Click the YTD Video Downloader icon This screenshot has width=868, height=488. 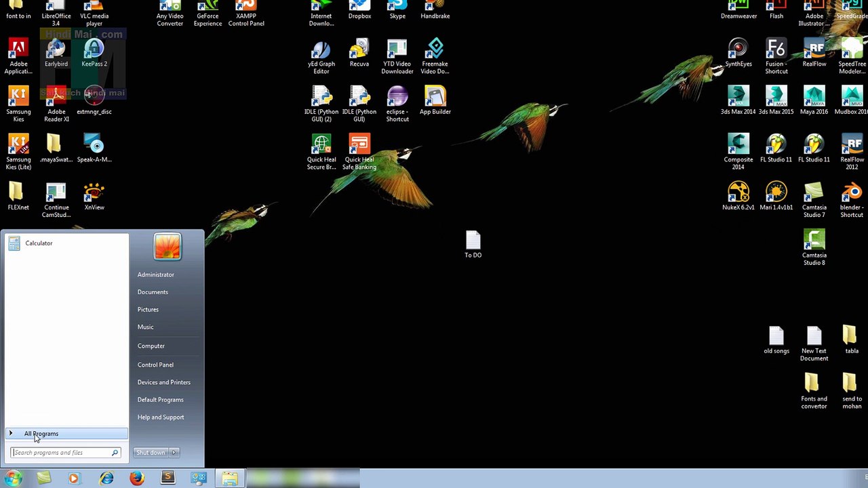(397, 57)
